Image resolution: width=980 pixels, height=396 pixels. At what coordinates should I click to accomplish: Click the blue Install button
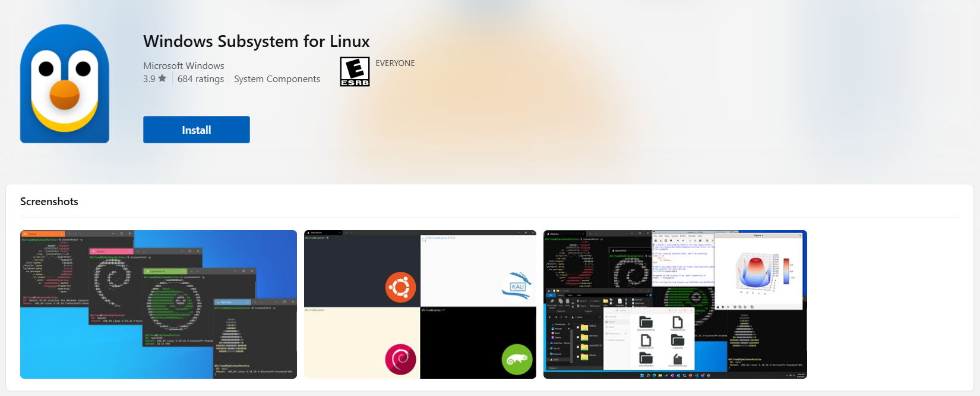(197, 130)
